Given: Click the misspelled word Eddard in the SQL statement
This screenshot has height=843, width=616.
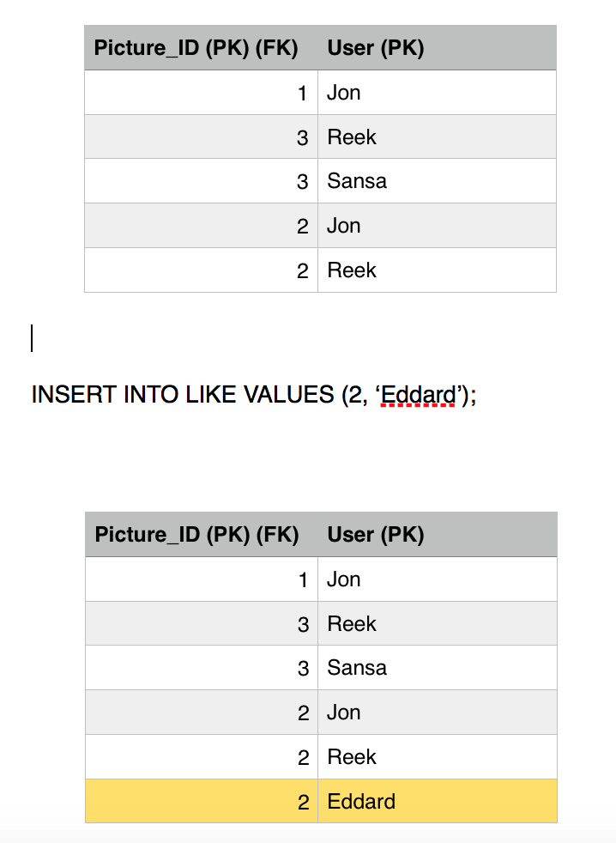Looking at the screenshot, I should (x=418, y=395).
